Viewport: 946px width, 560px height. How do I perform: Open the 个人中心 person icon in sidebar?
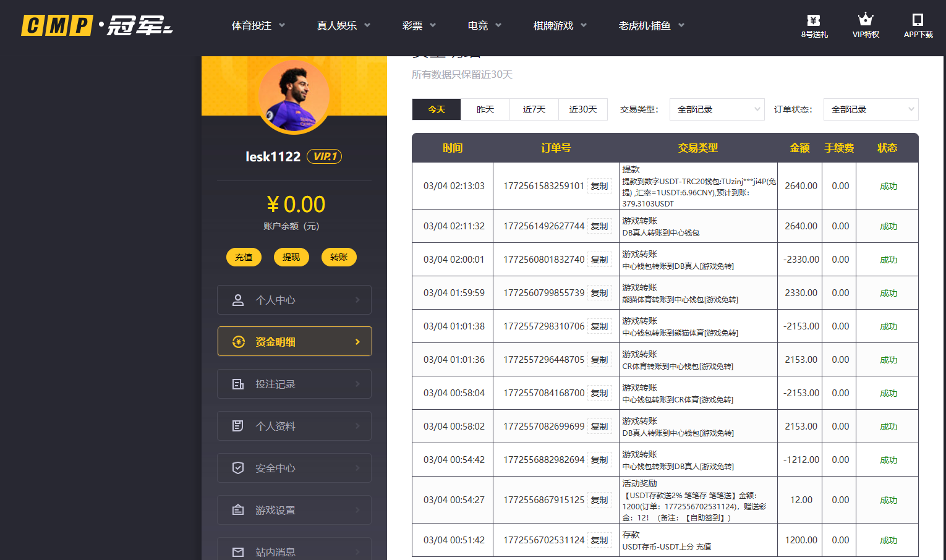click(x=239, y=300)
